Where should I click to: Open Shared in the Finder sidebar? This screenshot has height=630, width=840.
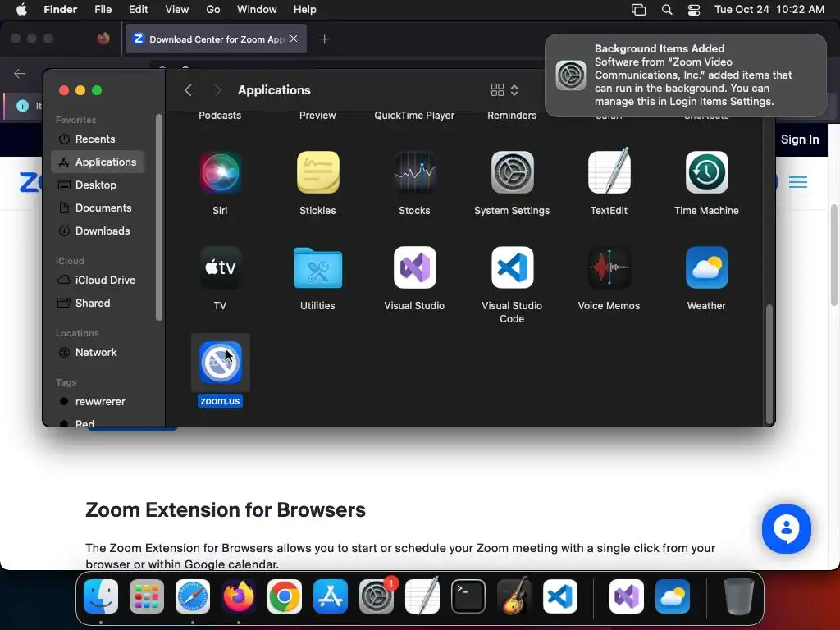pos(98,304)
